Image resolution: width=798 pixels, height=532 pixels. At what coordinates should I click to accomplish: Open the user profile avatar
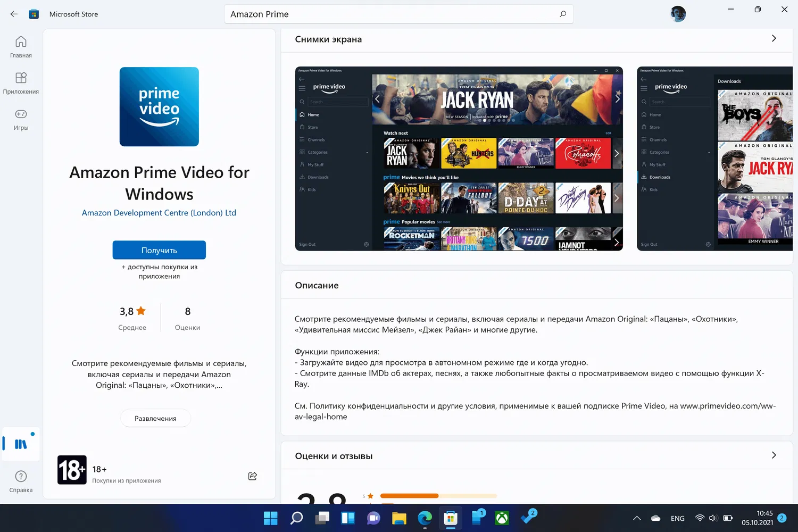point(678,14)
